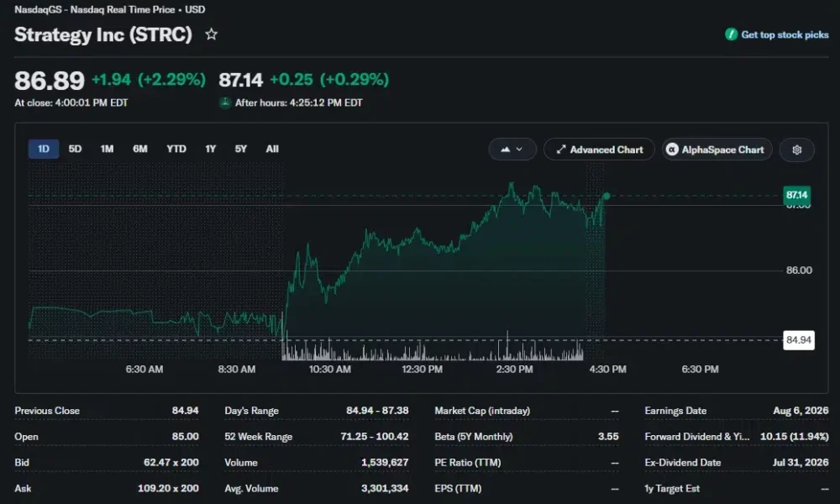Show All time chart range
Image resolution: width=840 pixels, height=504 pixels.
point(272,149)
